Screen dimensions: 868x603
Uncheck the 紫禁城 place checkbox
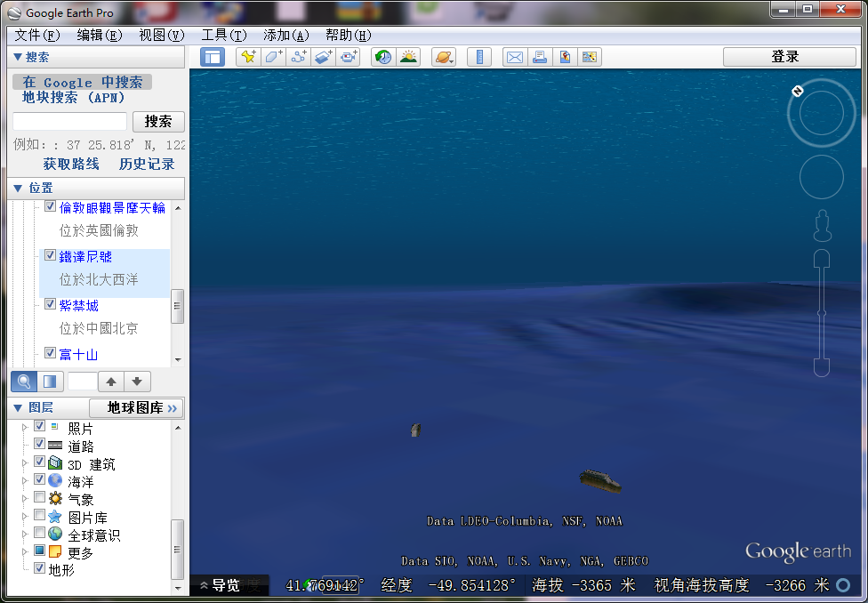pos(51,304)
